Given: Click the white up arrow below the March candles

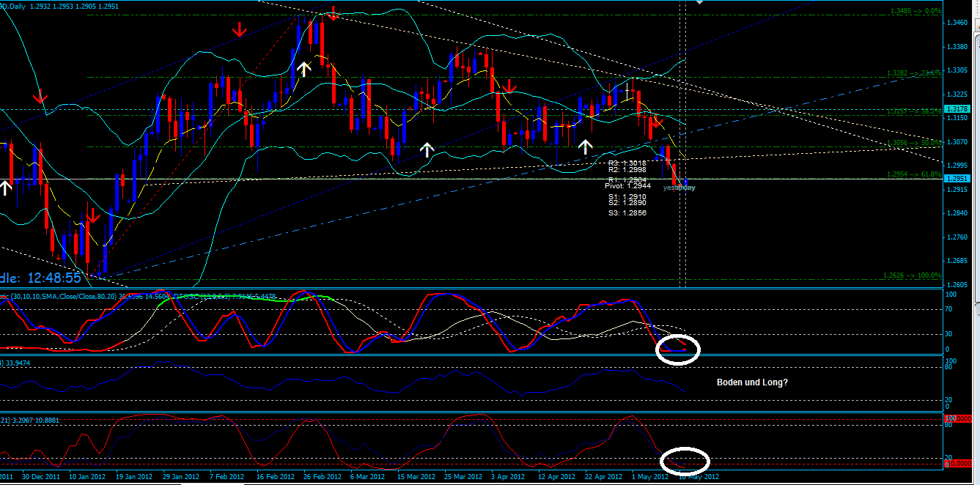Looking at the screenshot, I should [x=427, y=149].
